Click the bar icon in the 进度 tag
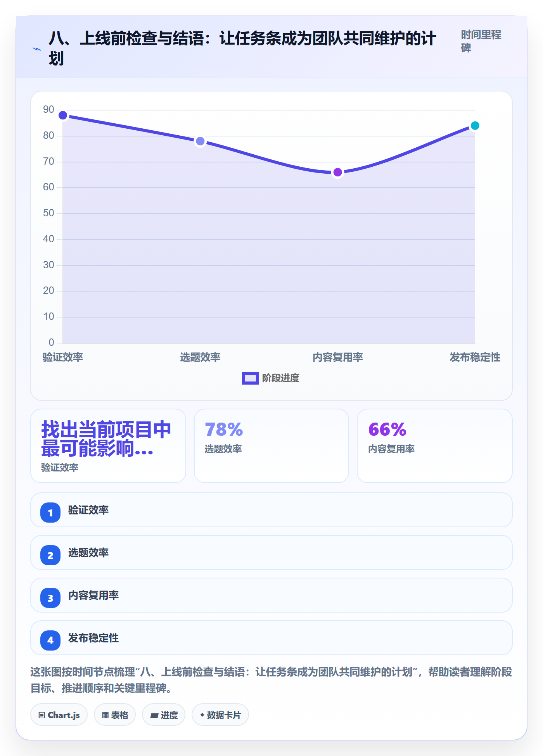The width and height of the screenshot is (543, 756). (x=154, y=716)
